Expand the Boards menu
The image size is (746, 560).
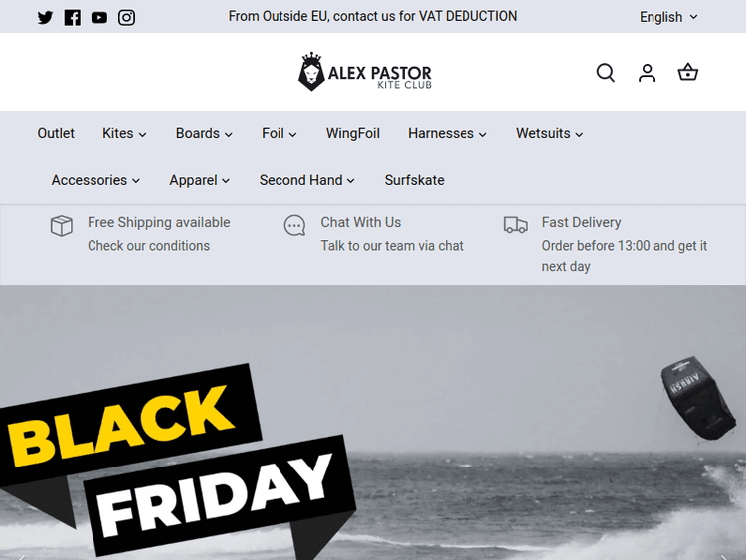pos(204,133)
